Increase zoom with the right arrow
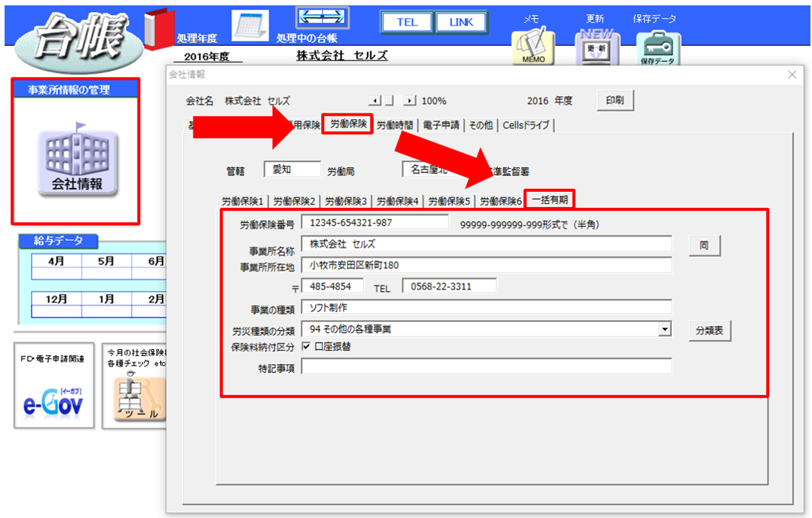This screenshot has width=812, height=518. pyautogui.click(x=410, y=101)
